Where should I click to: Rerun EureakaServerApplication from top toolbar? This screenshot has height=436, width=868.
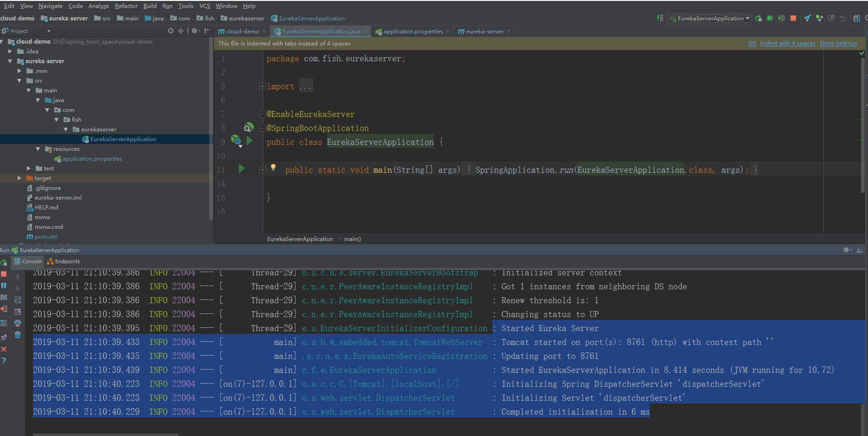(x=759, y=18)
